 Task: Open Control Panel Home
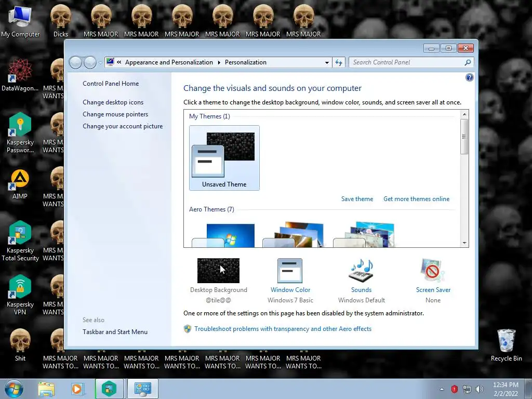coord(111,84)
